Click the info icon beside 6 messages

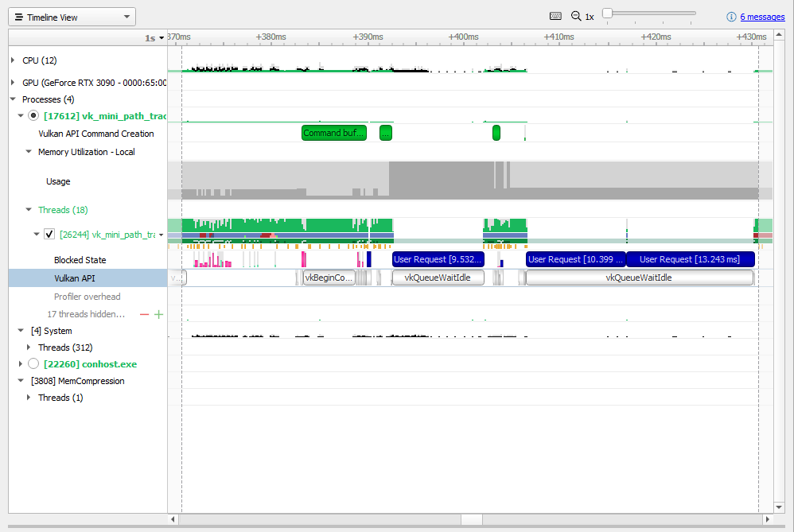click(731, 17)
